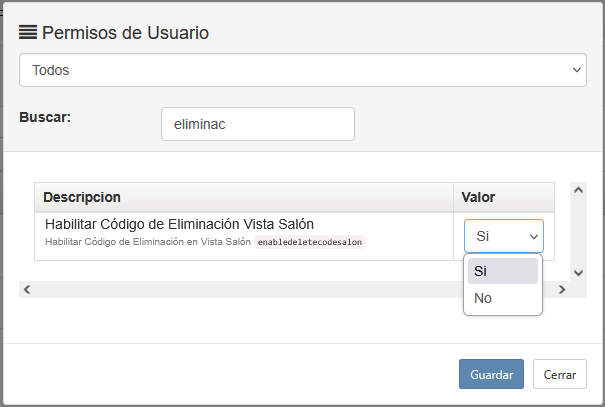
Task: Click the list icon beside Permisos de Usuario
Action: (28, 32)
